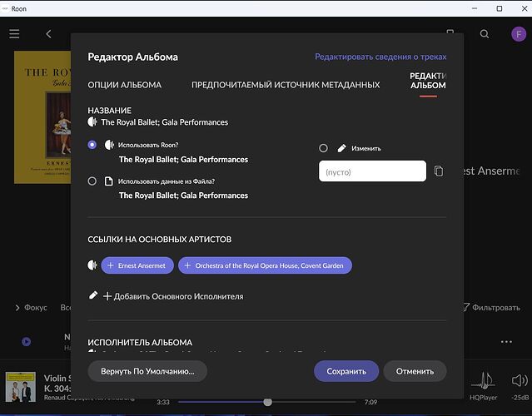Viewport: 532px width, 416px height.
Task: Click Orchestra of the Royal Opera House chip
Action: pyautogui.click(x=265, y=265)
